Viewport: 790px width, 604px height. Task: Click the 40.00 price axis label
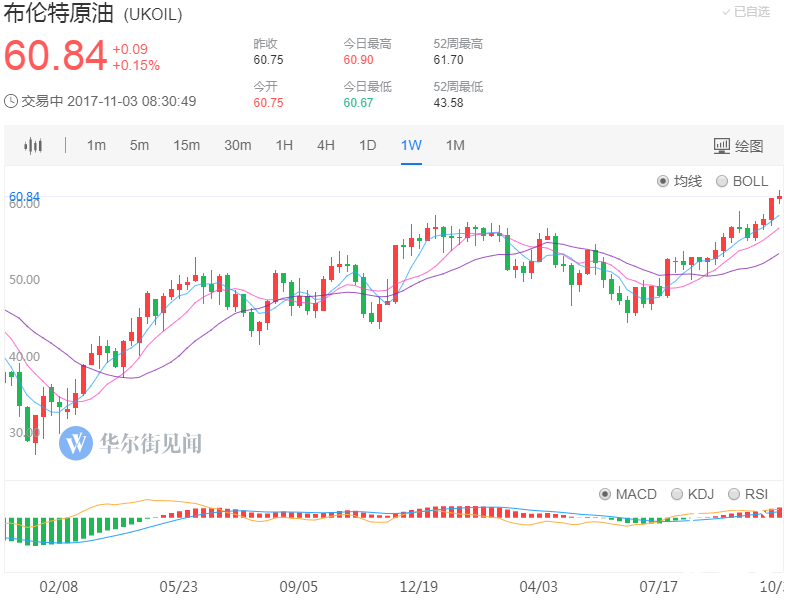(x=24, y=357)
